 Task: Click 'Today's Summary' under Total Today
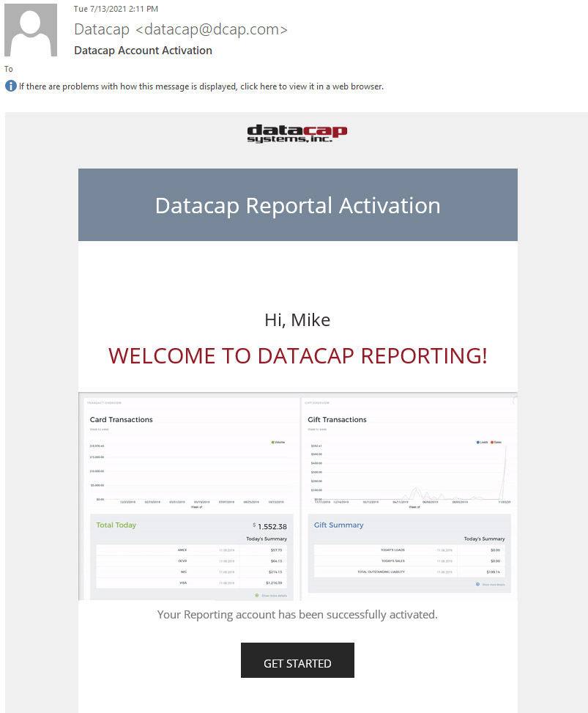[x=267, y=539]
